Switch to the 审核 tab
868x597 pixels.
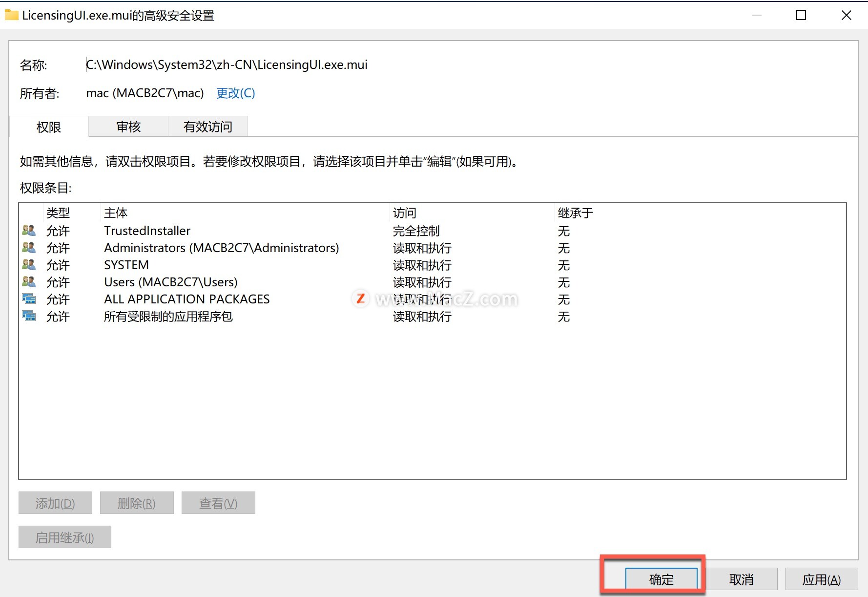coord(127,127)
